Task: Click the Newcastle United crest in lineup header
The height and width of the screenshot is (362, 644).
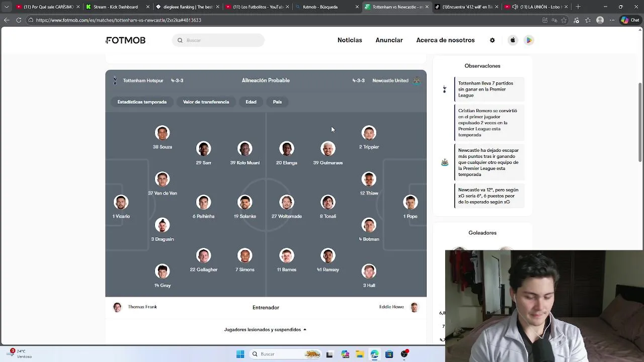Action: 417,80
